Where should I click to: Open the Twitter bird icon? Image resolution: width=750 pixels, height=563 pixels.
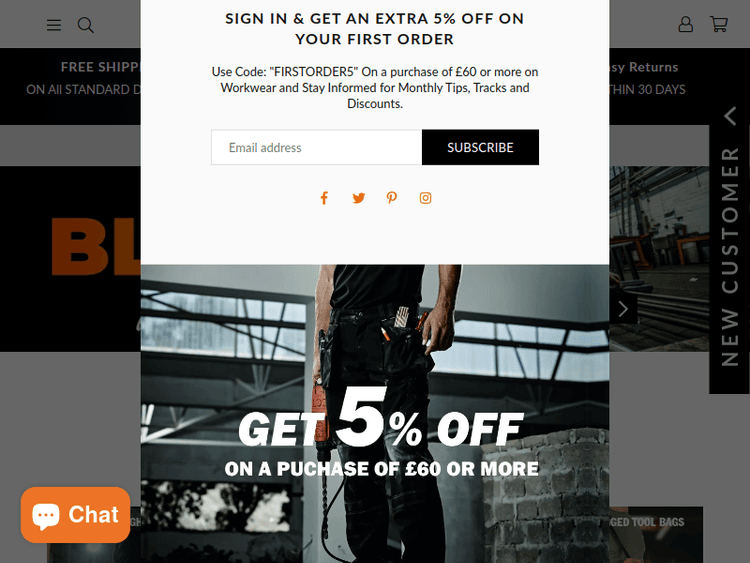(x=359, y=198)
